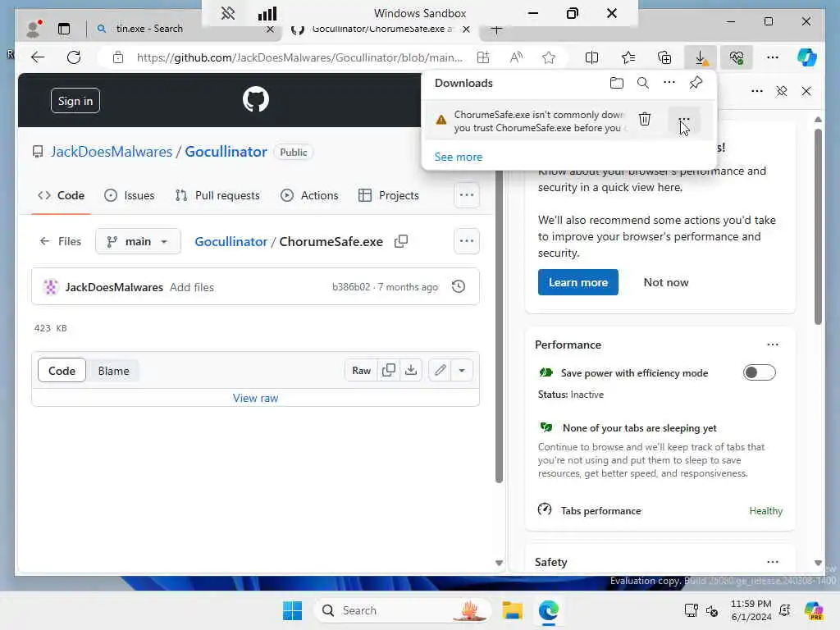Open site info lock icon
840x630 pixels.
click(118, 57)
